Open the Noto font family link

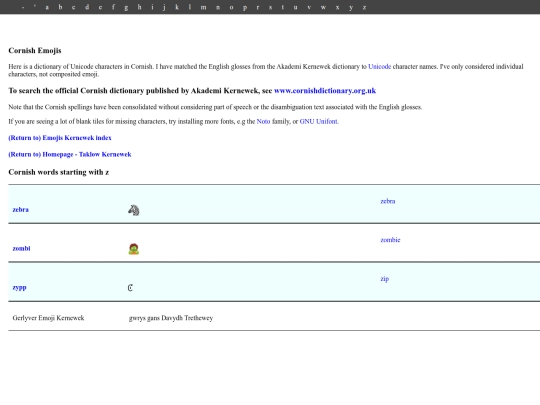pos(263,121)
